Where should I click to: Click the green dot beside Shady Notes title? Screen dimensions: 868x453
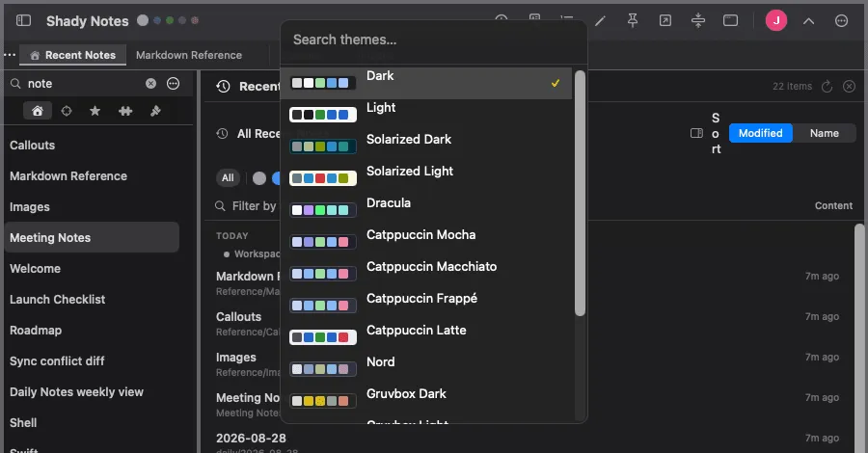(170, 20)
